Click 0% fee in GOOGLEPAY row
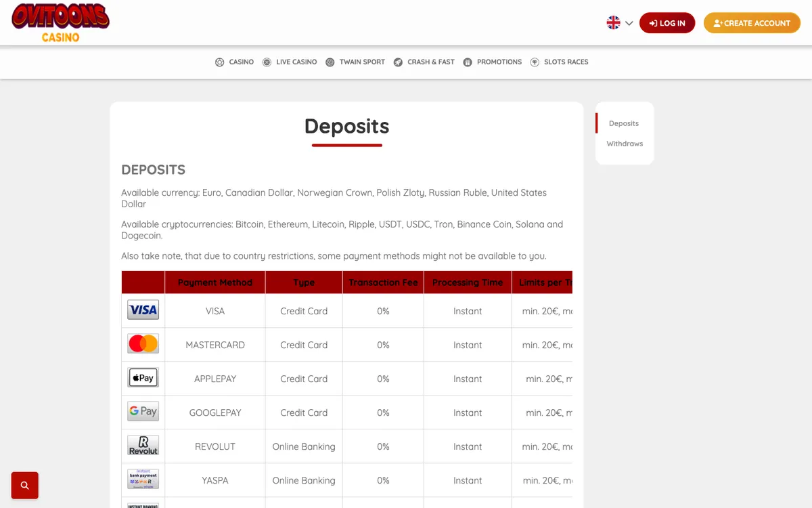The height and width of the screenshot is (508, 812). pos(383,412)
